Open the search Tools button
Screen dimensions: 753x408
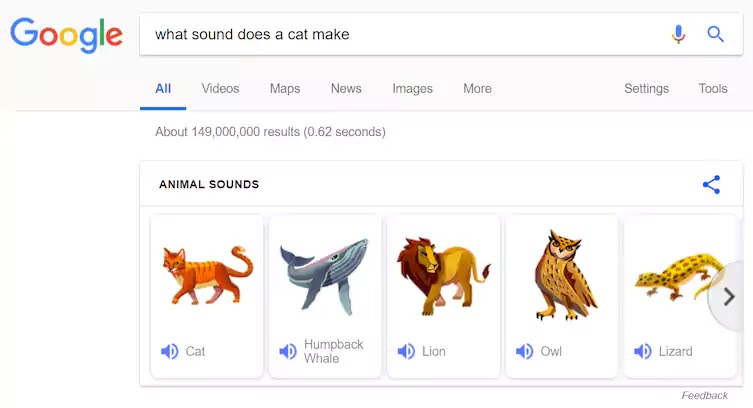tap(713, 88)
